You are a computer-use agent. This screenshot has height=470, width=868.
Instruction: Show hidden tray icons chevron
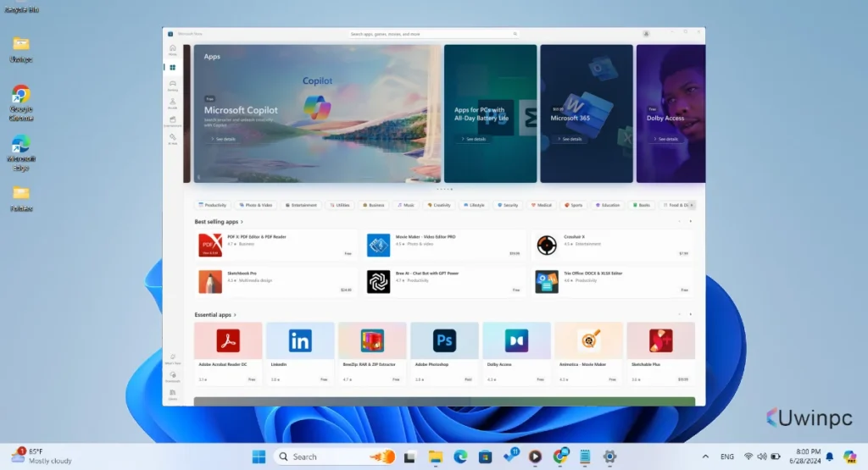point(705,456)
